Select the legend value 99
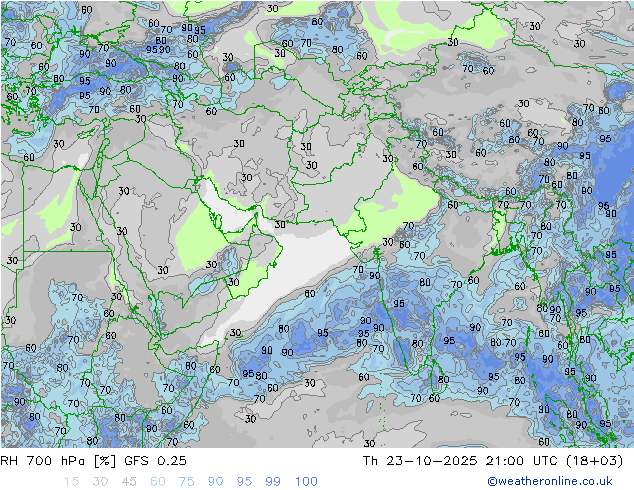The height and width of the screenshot is (490, 634). tap(273, 482)
